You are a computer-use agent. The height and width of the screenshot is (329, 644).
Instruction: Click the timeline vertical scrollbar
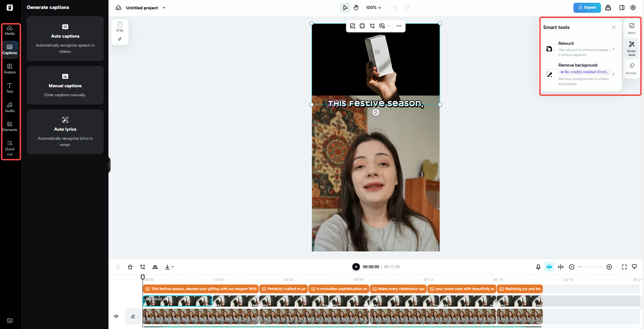point(641,303)
